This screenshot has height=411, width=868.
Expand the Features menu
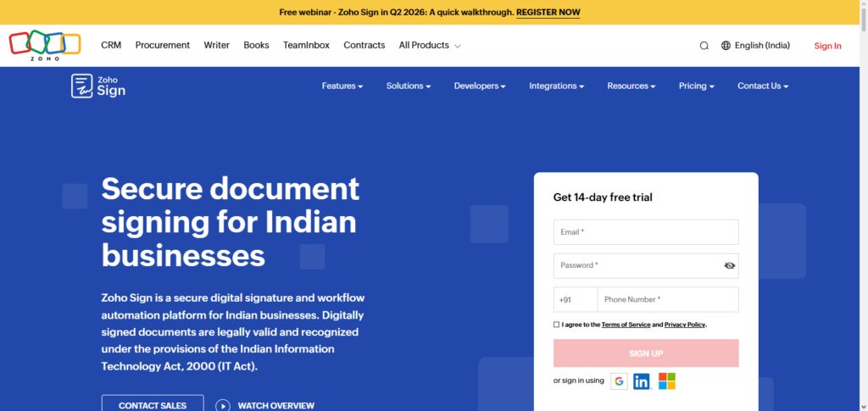342,86
